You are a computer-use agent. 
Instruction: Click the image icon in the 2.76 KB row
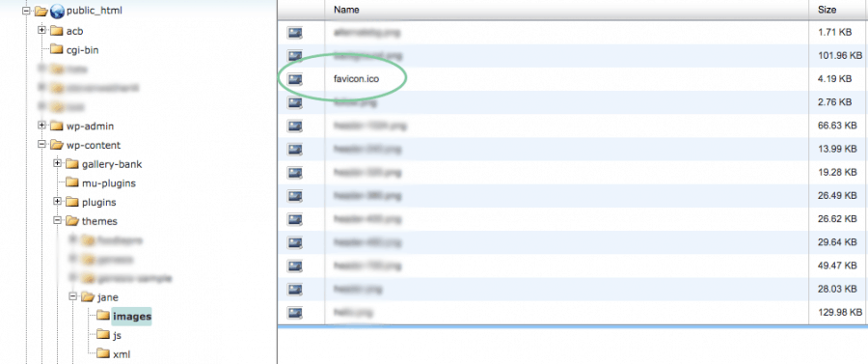pos(294,102)
